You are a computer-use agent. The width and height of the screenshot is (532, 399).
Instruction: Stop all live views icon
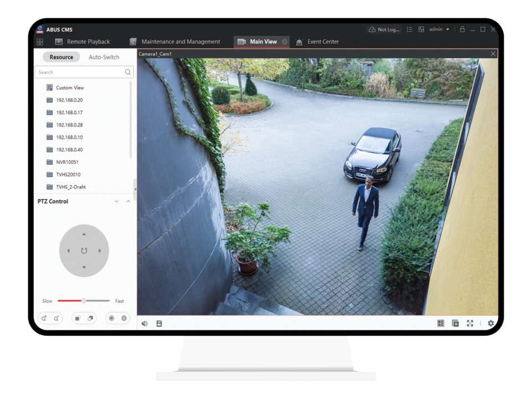(456, 323)
